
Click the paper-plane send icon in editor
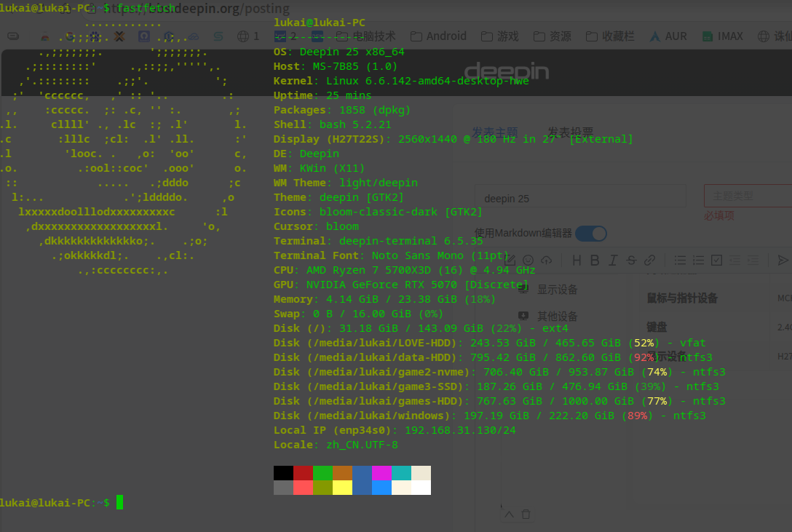click(783, 260)
